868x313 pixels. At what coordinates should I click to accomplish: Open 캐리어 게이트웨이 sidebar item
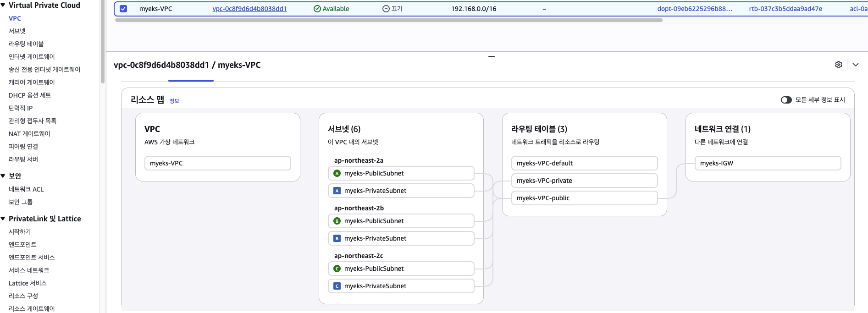32,82
